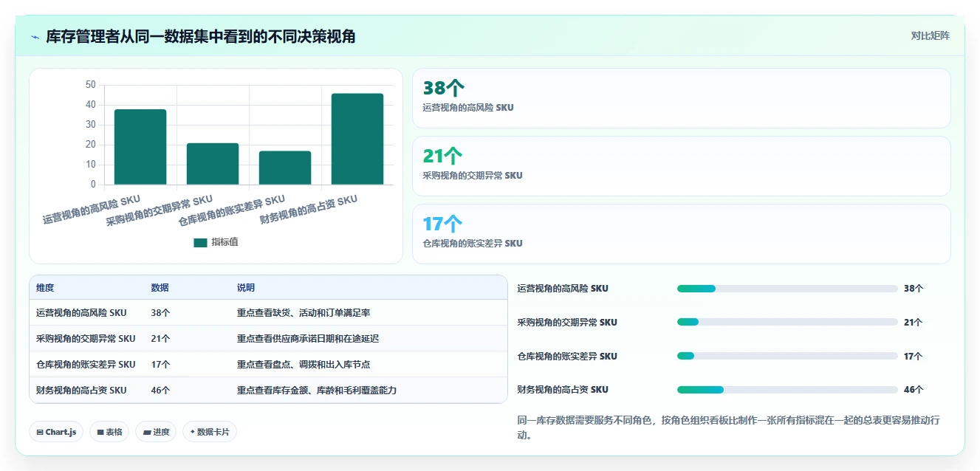Click progress label 财务视角的高占资 SKU
The image size is (980, 471).
pyautogui.click(x=563, y=390)
